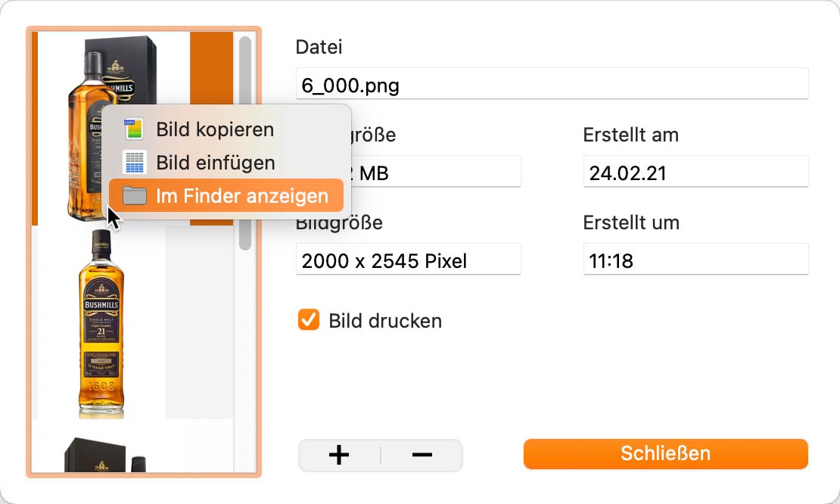Click the image list scrollbar thumb
This screenshot has width=840, height=504.
coord(245,143)
